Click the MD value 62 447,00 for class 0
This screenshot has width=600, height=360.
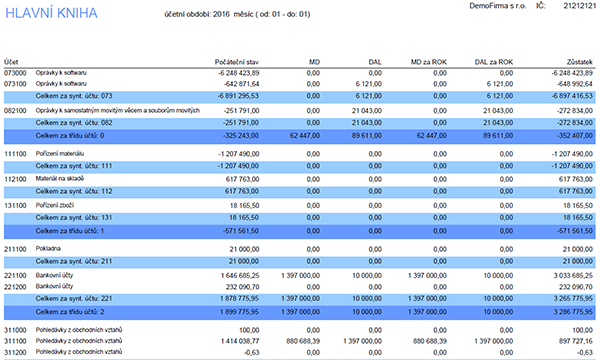click(x=305, y=136)
